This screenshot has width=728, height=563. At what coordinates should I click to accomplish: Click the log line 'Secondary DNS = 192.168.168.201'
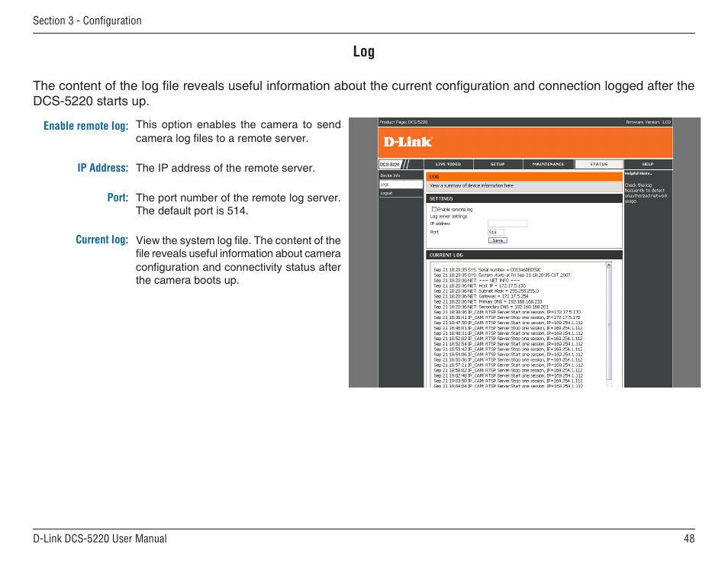point(491,307)
